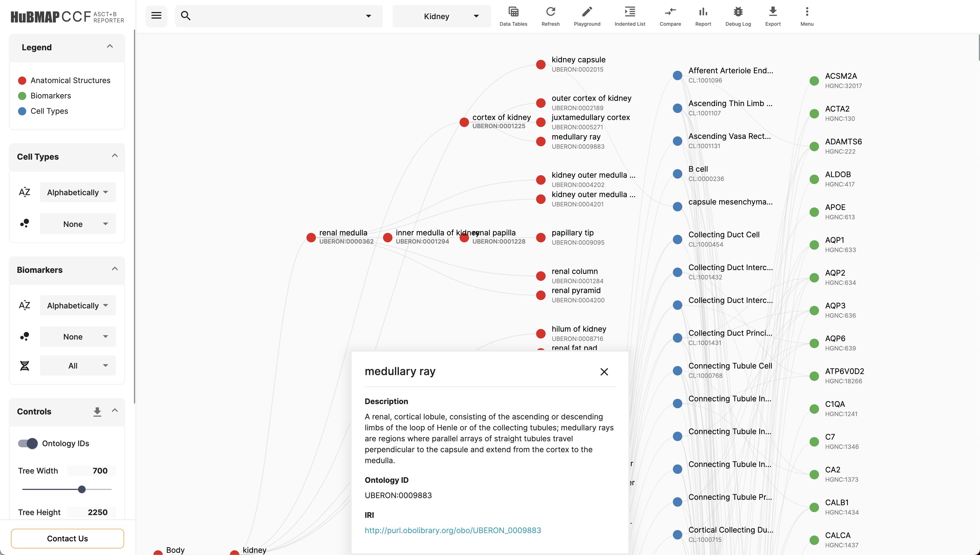Viewport: 980px width, 555px height.
Task: Click the search input field
Action: (275, 16)
